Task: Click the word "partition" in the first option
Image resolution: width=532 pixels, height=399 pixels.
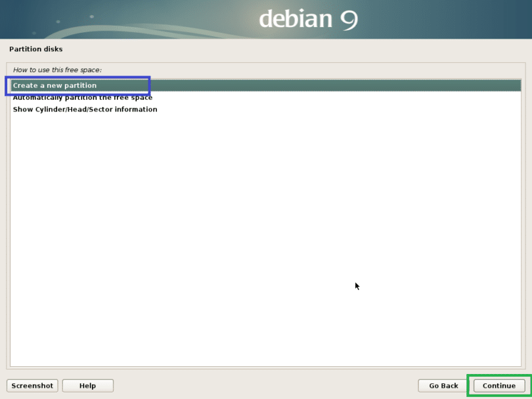Action: [x=80, y=85]
